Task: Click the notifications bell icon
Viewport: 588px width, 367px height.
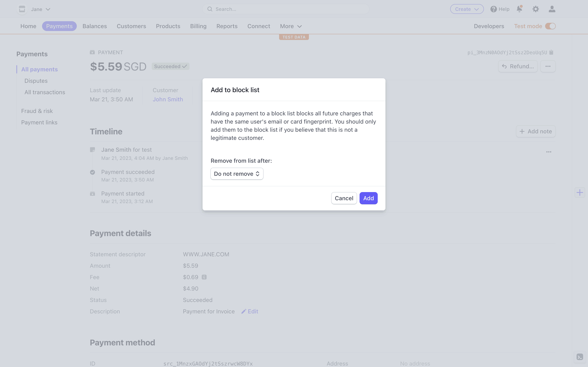Action: point(519,9)
